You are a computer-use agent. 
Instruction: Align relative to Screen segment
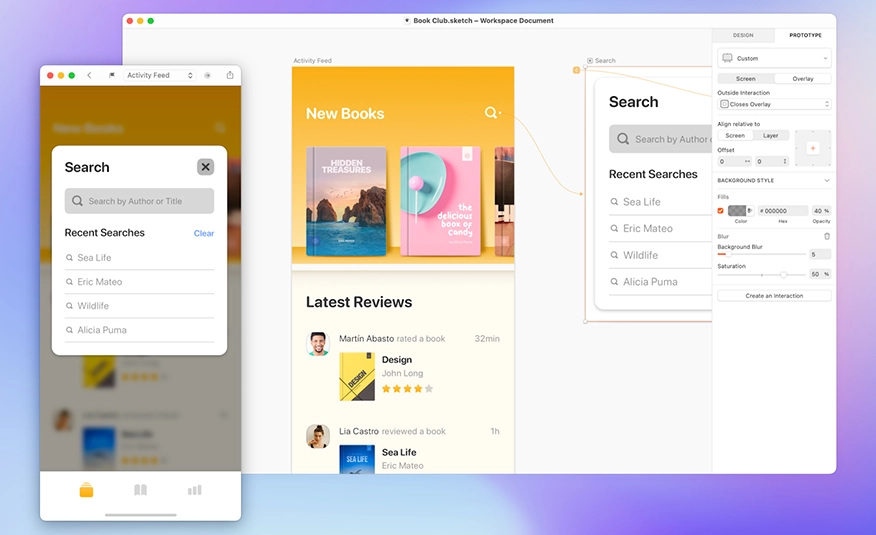pyautogui.click(x=735, y=136)
